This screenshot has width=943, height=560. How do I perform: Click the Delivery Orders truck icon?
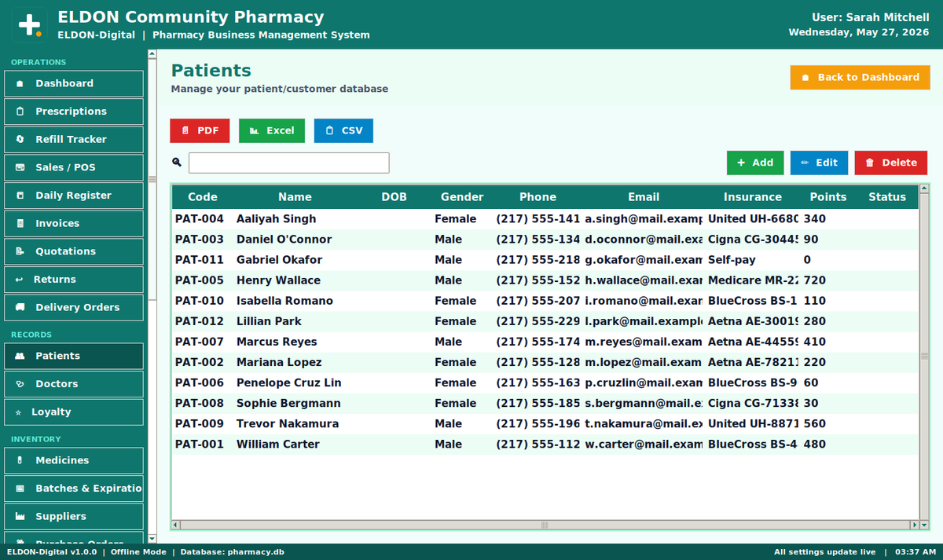pos(20,307)
